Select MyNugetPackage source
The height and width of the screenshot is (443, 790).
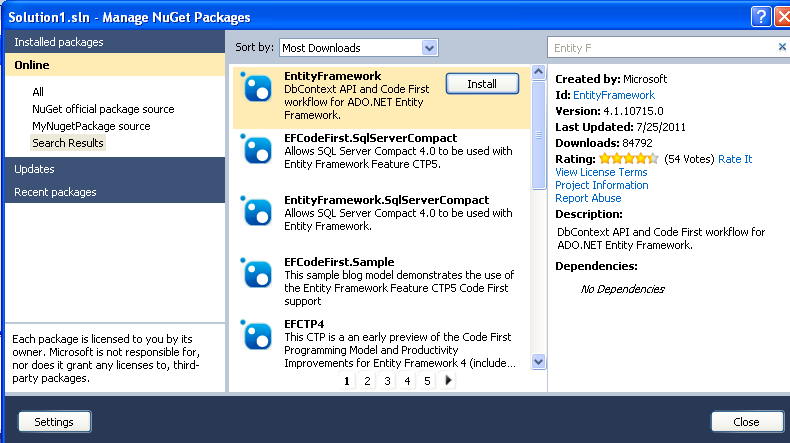91,126
